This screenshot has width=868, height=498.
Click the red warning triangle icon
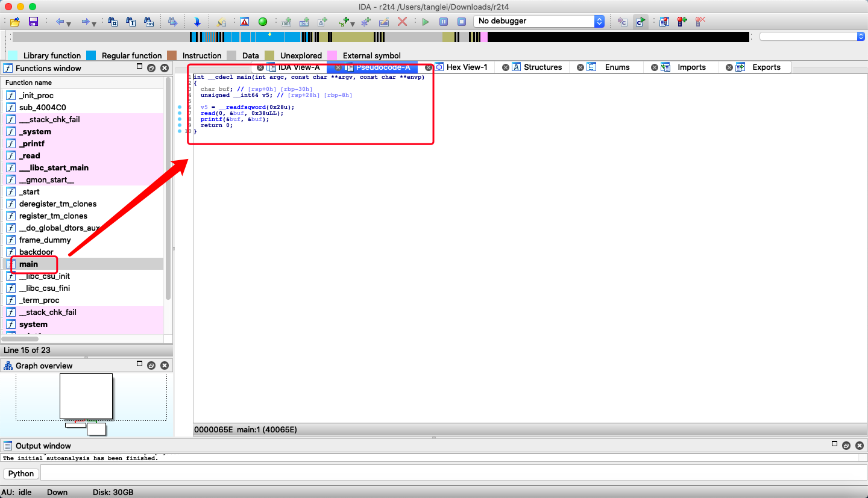[x=244, y=22]
